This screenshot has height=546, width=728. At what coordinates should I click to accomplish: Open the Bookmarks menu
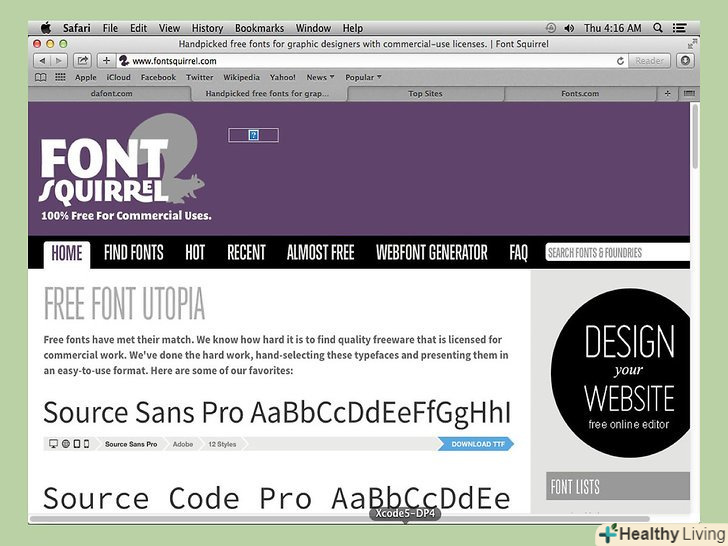260,28
